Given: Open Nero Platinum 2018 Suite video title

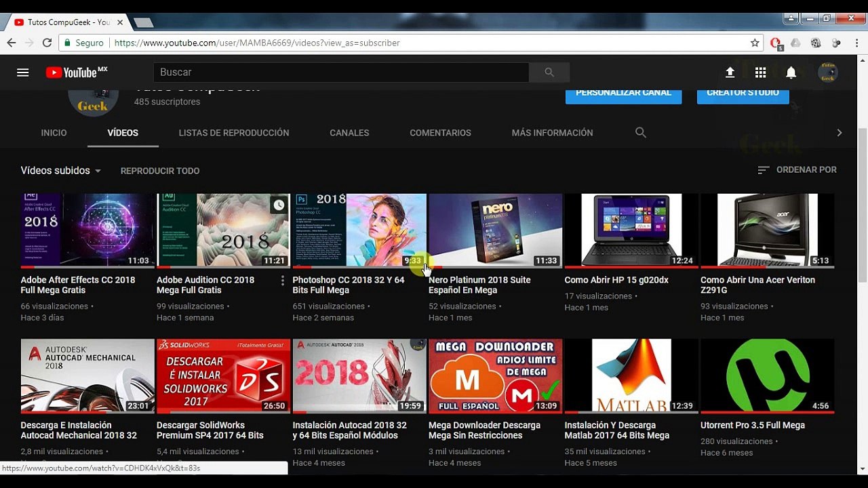Looking at the screenshot, I should 479,285.
